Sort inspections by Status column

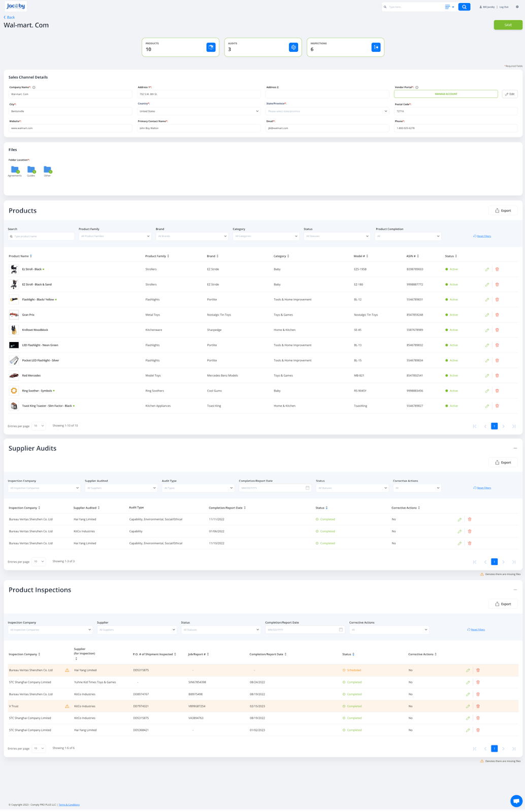(x=348, y=654)
